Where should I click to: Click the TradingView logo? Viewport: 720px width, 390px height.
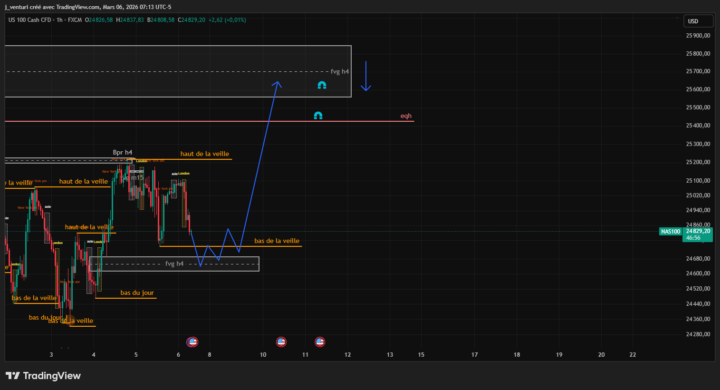pos(43,376)
